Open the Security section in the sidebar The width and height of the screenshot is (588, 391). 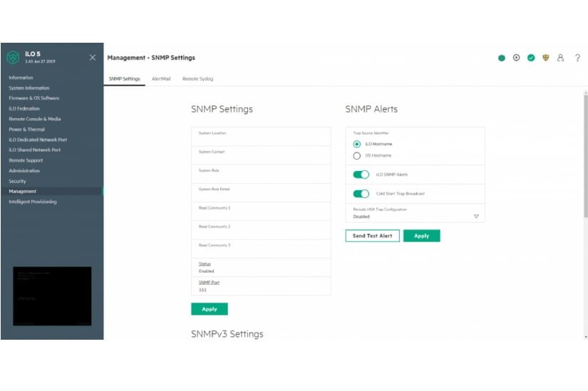coord(18,181)
